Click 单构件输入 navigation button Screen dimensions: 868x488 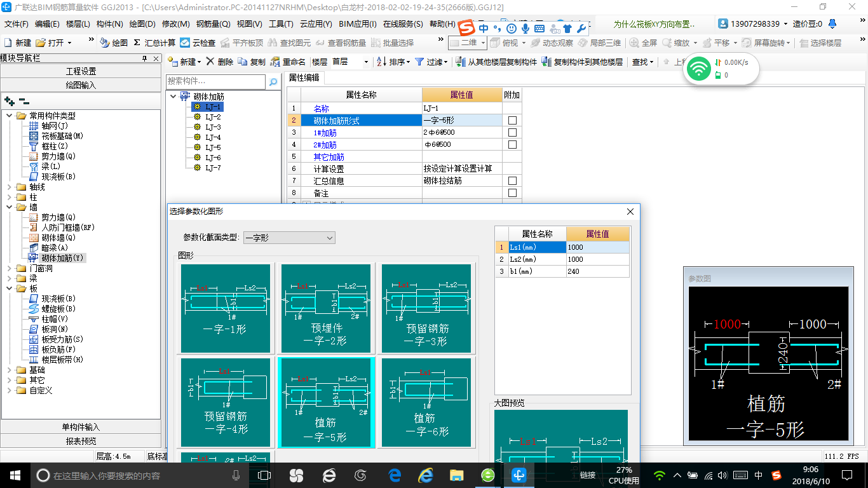point(81,427)
